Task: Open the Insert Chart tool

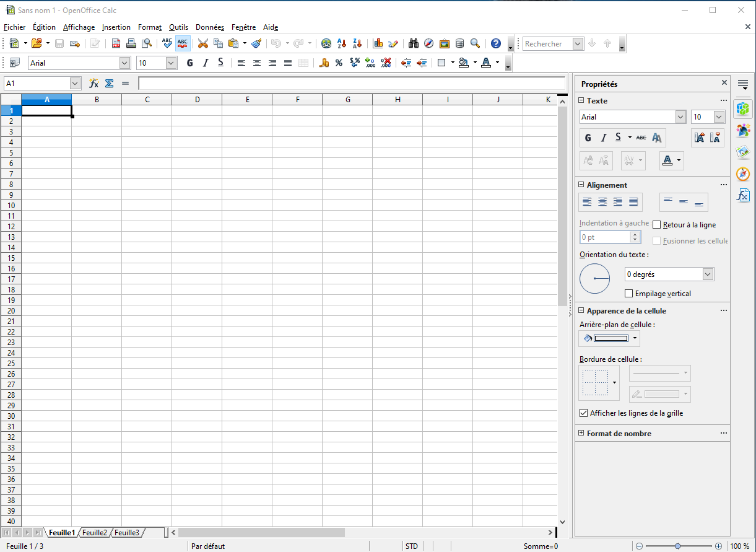Action: point(378,43)
